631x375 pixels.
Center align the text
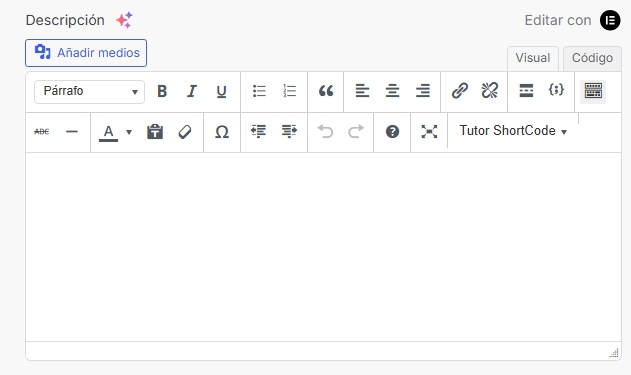coord(392,91)
